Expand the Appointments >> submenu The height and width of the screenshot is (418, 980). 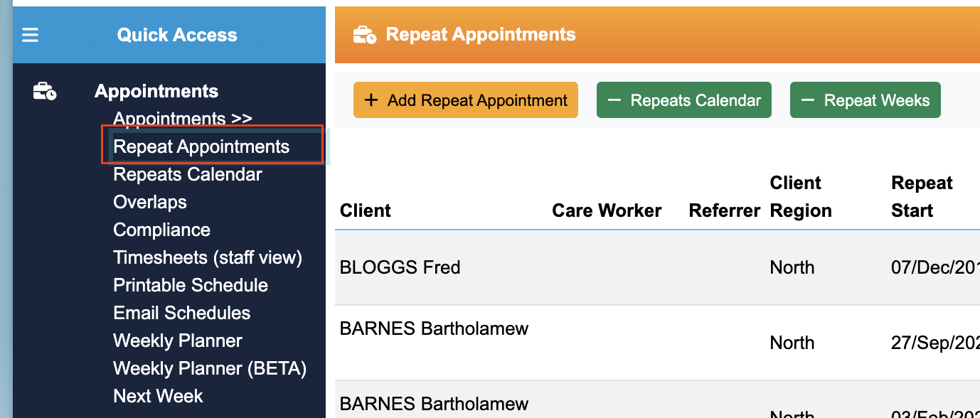[x=183, y=119]
